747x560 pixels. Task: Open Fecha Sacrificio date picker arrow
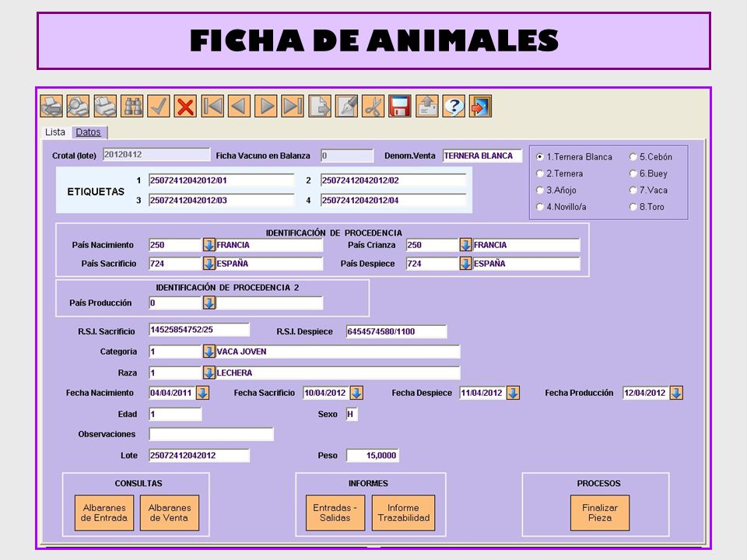tap(356, 393)
